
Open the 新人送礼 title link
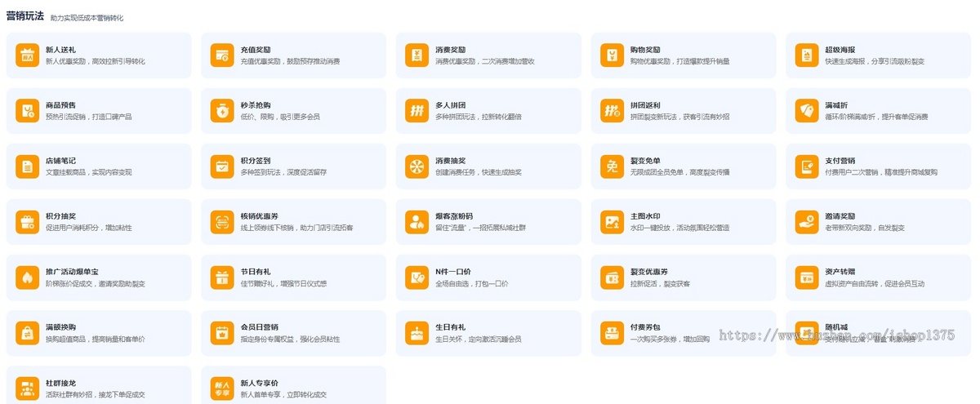60,50
